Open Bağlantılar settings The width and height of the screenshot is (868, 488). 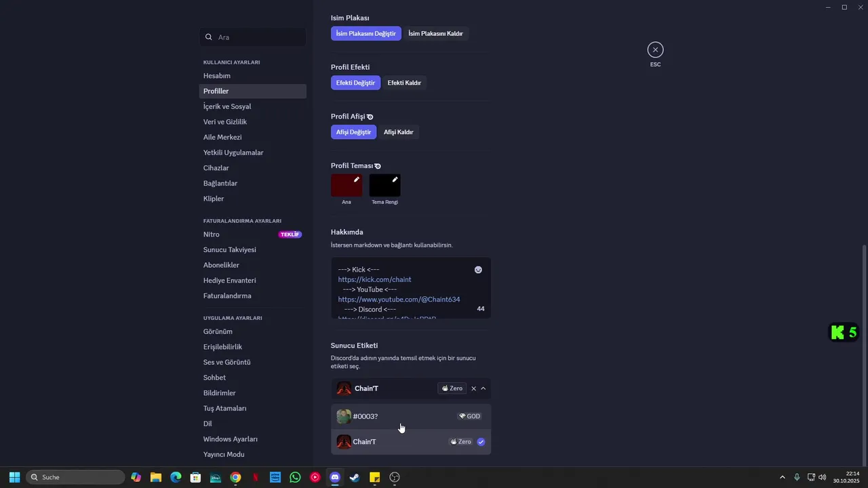coord(253,184)
